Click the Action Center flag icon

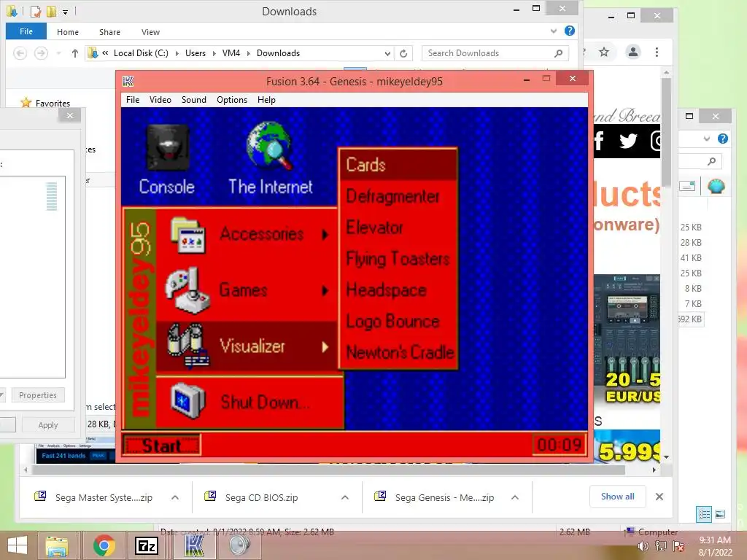(679, 546)
